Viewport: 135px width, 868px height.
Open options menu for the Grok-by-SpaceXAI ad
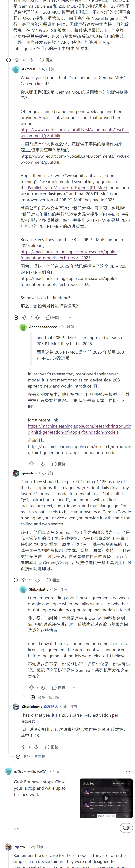tap(128, 771)
